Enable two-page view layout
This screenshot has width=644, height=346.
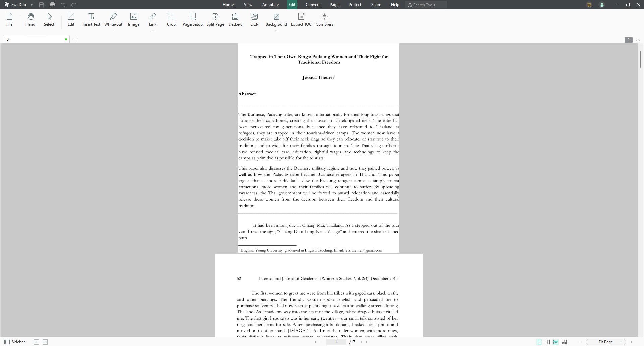coord(547,342)
